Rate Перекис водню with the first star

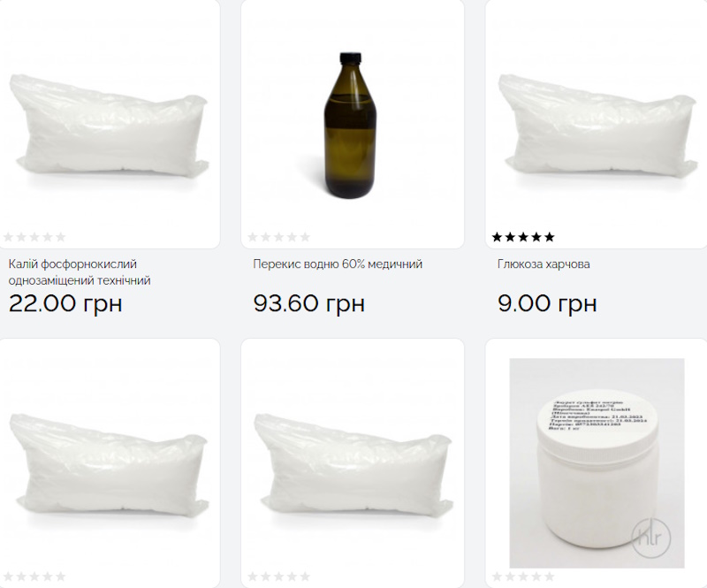point(253,237)
